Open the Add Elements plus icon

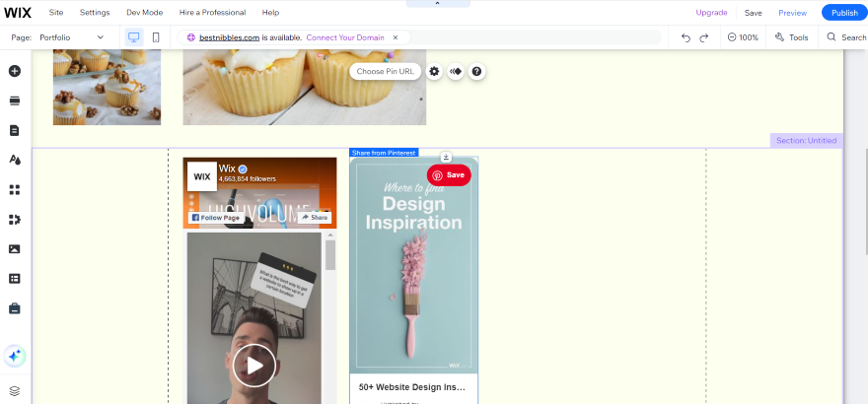pos(15,71)
